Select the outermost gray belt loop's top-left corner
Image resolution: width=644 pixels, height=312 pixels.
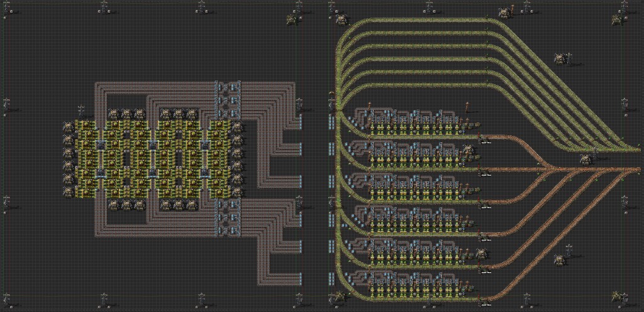click(x=97, y=84)
